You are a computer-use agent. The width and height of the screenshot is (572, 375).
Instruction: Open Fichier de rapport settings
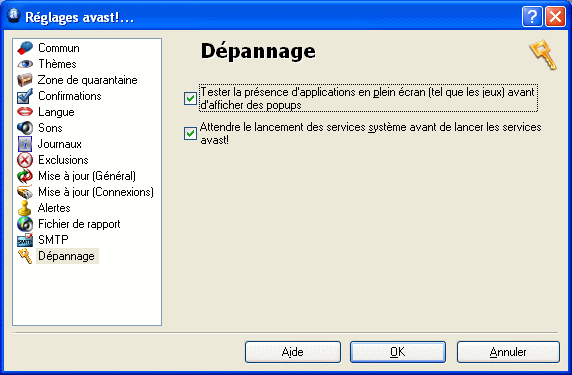[79, 224]
